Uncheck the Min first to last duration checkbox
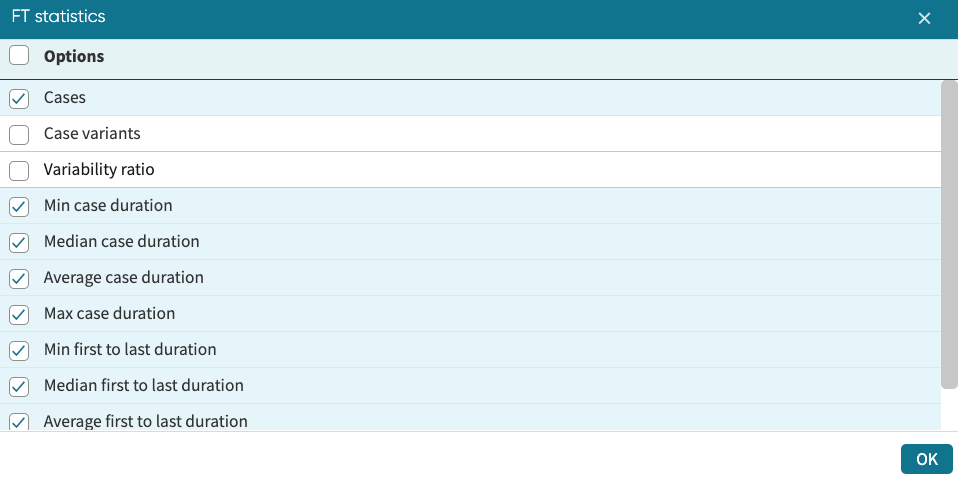 click(x=19, y=350)
